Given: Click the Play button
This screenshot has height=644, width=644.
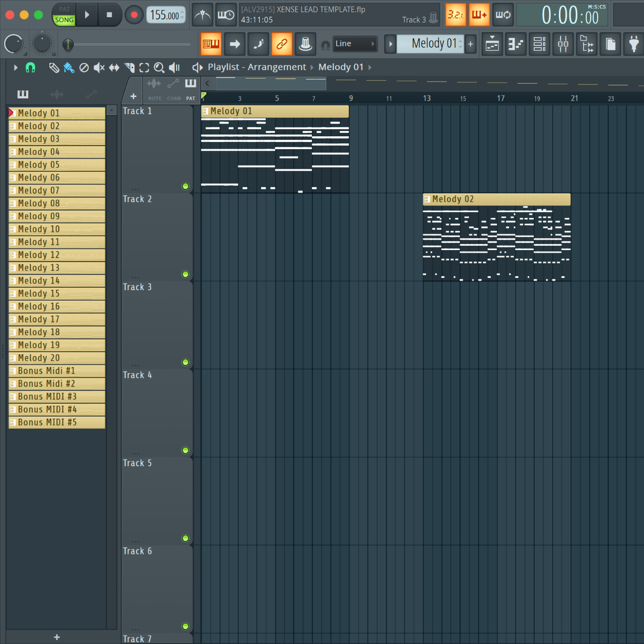Looking at the screenshot, I should point(87,15).
